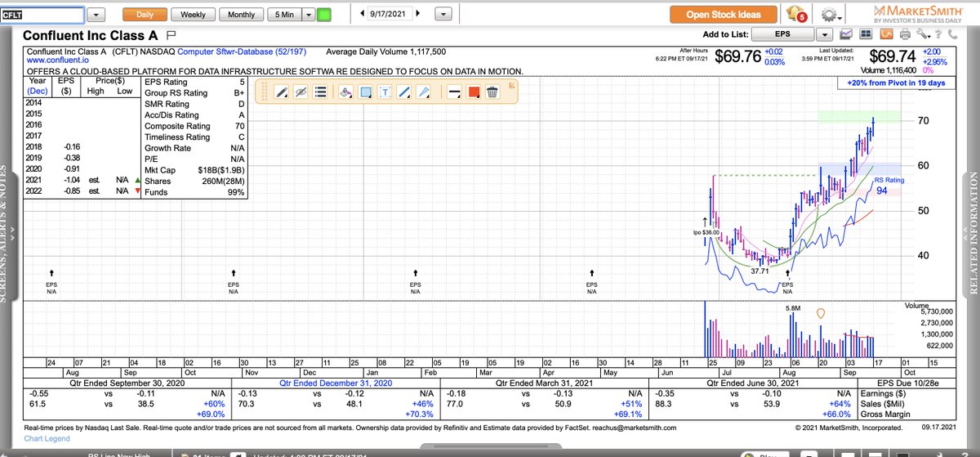The image size is (980, 457).
Task: Delete drawings with the trash icon
Action: [x=492, y=92]
